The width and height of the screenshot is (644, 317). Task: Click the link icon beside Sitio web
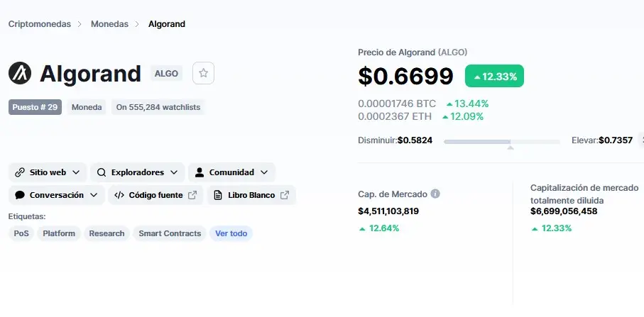[20, 172]
